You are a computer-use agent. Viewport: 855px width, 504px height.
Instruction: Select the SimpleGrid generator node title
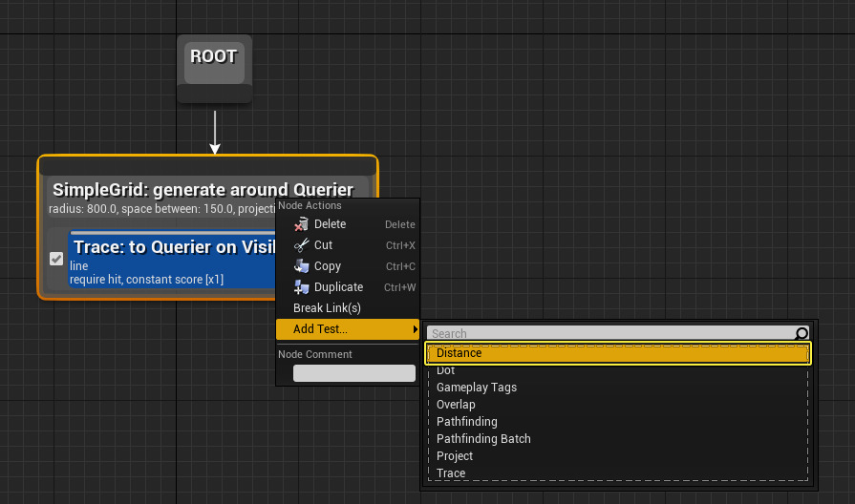(203, 190)
